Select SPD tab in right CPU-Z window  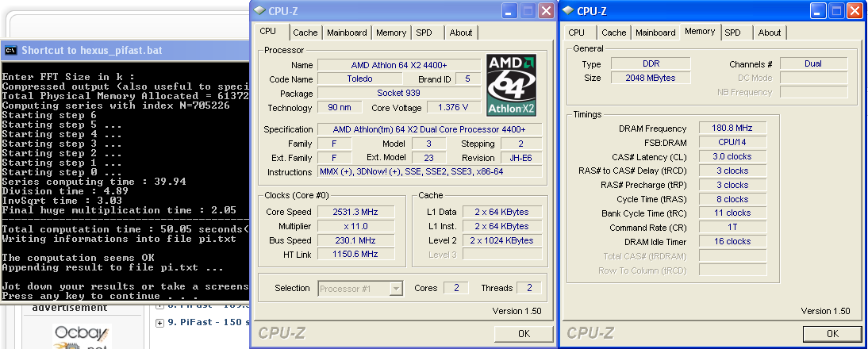click(x=732, y=33)
